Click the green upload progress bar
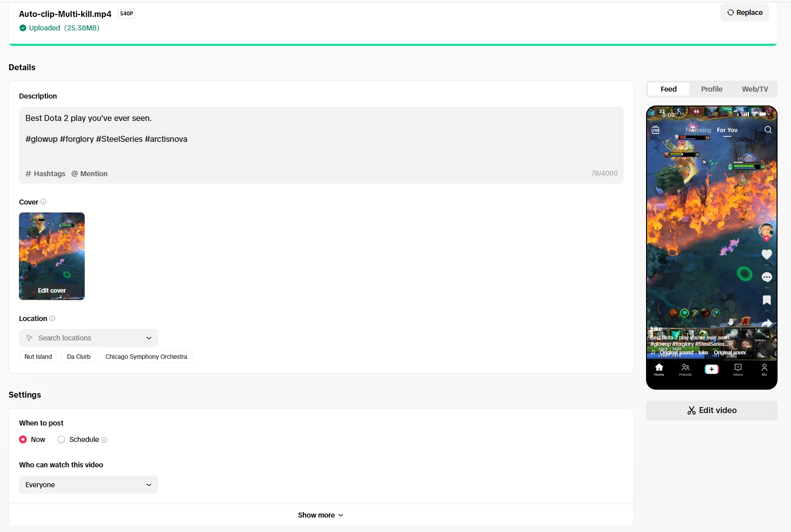The height and width of the screenshot is (532, 791). (393, 45)
